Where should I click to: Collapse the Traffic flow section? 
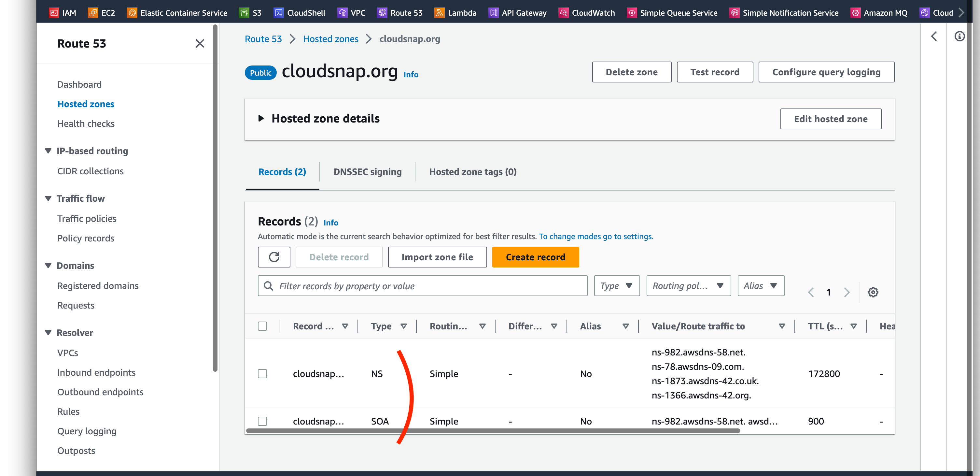(x=48, y=198)
